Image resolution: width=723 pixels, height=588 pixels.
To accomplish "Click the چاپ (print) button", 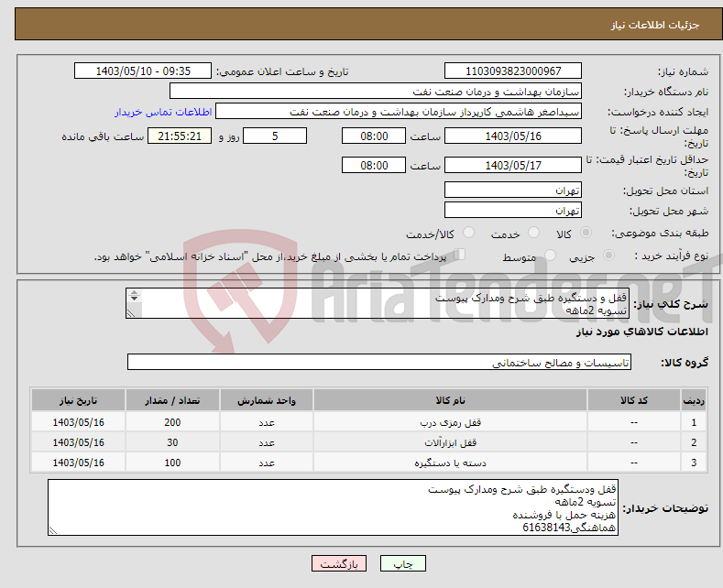I will click(x=402, y=563).
